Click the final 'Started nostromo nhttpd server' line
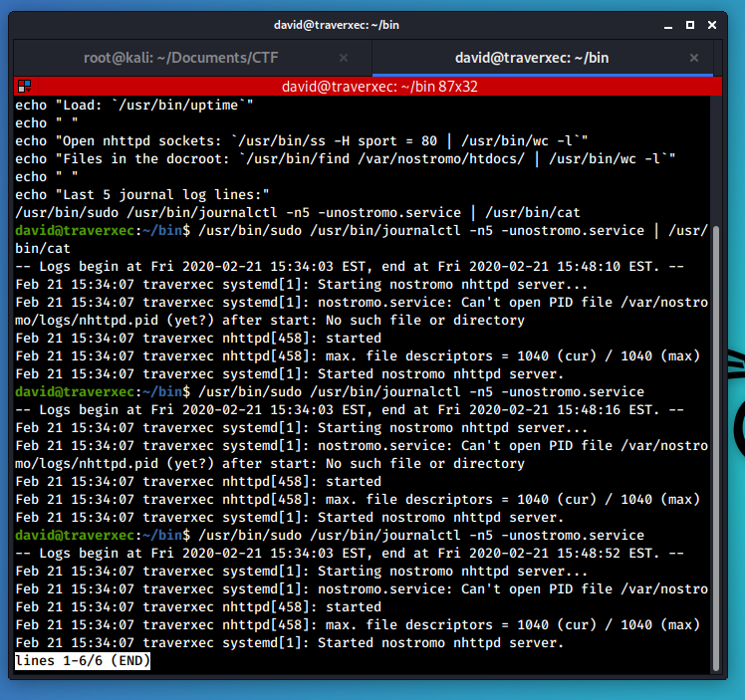This screenshot has height=700, width=745. point(289,642)
